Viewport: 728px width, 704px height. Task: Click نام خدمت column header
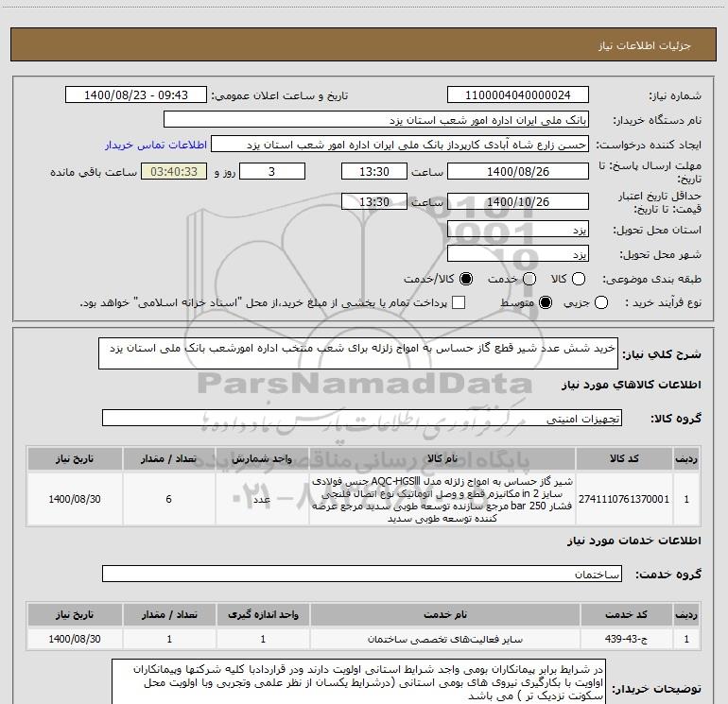pyautogui.click(x=444, y=614)
